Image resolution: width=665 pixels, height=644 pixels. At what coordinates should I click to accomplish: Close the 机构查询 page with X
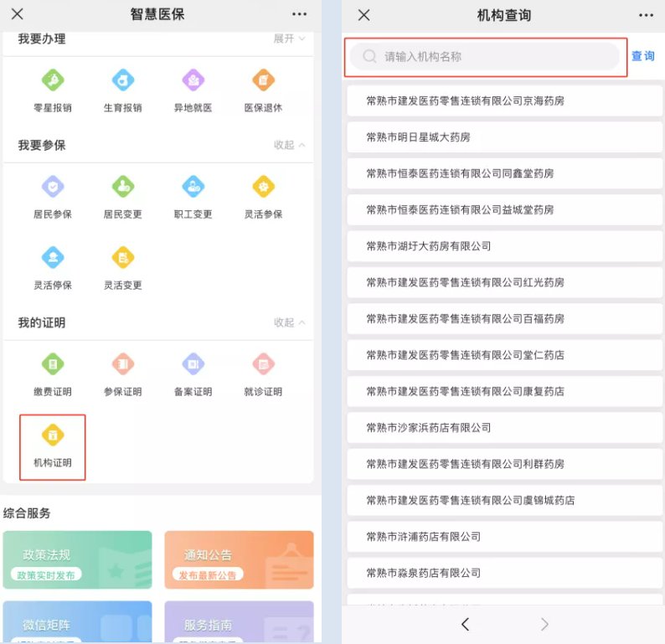pyautogui.click(x=363, y=15)
